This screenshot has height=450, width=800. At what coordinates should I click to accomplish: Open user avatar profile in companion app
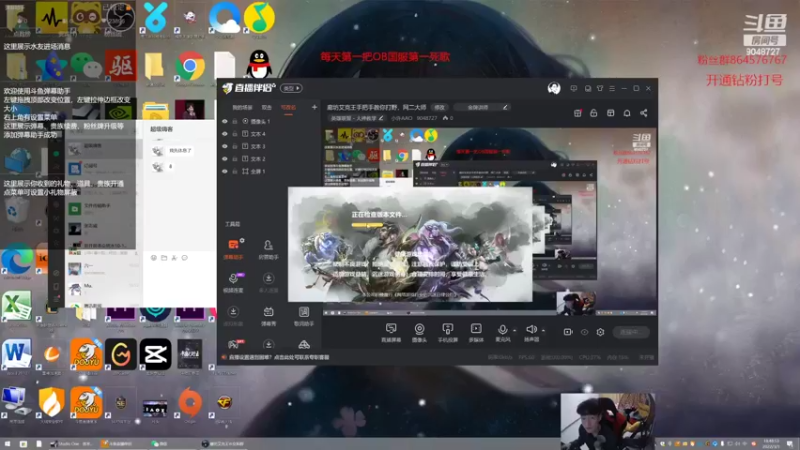click(x=554, y=88)
